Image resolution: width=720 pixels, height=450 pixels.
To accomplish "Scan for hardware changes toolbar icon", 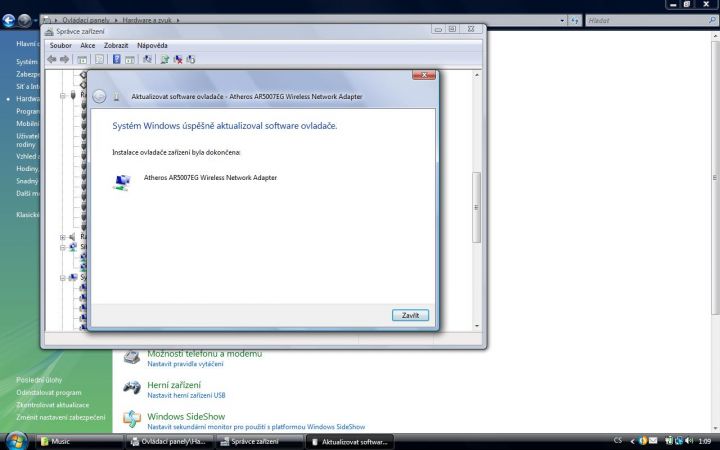I will (x=147, y=59).
